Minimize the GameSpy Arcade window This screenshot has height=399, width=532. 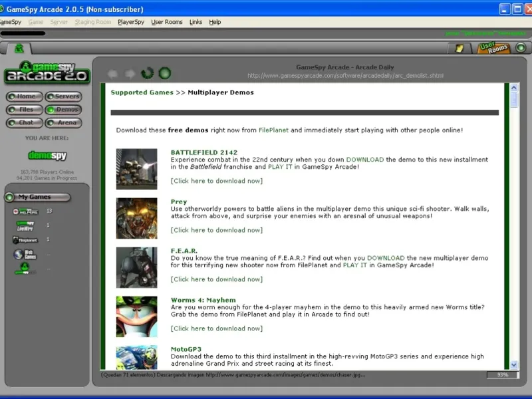click(505, 9)
